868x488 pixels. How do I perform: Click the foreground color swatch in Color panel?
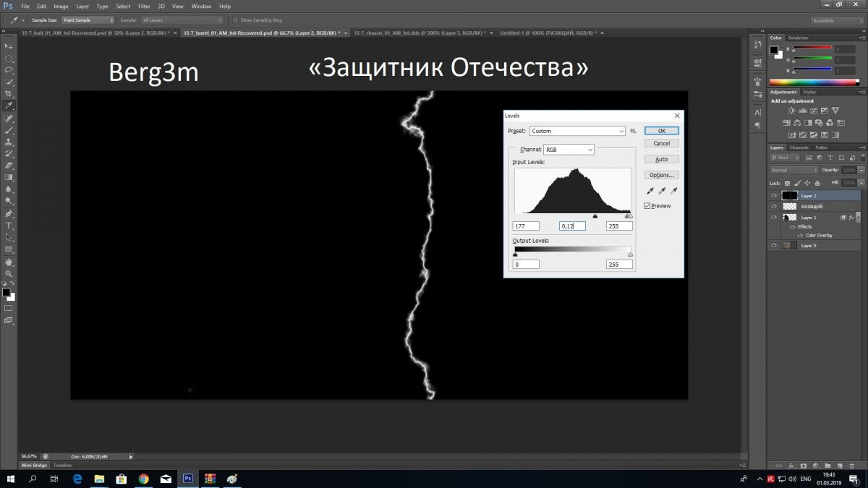coord(774,50)
